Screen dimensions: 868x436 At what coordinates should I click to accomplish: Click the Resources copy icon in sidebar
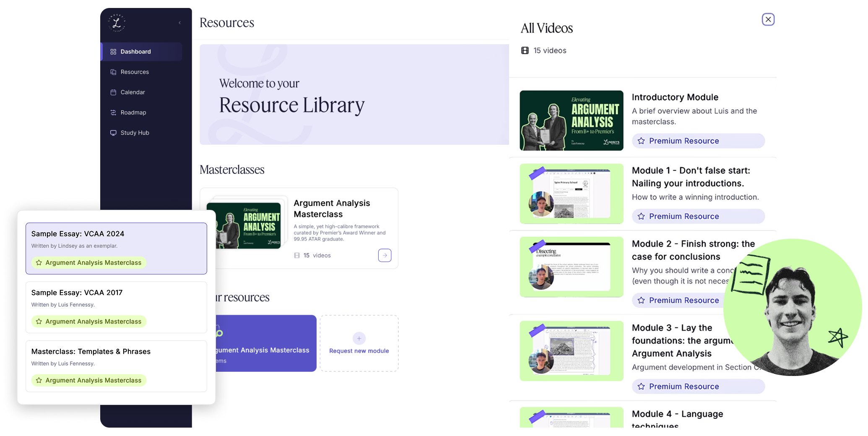[113, 72]
